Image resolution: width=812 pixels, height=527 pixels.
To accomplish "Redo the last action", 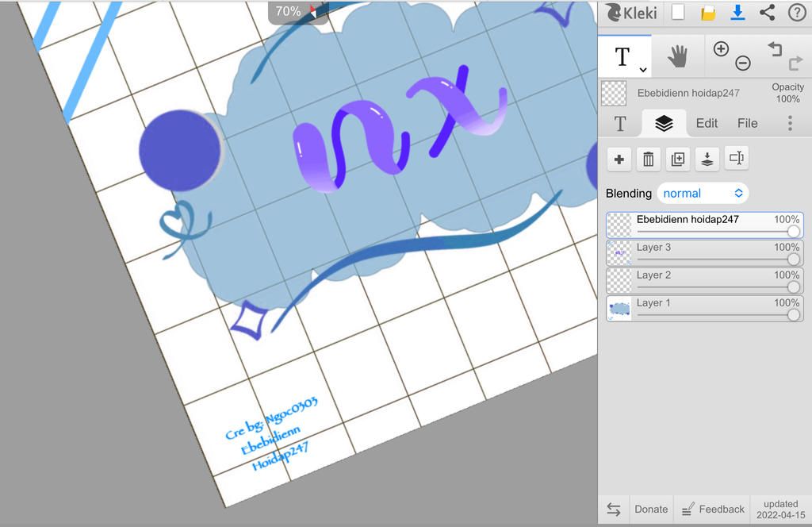I will click(795, 63).
